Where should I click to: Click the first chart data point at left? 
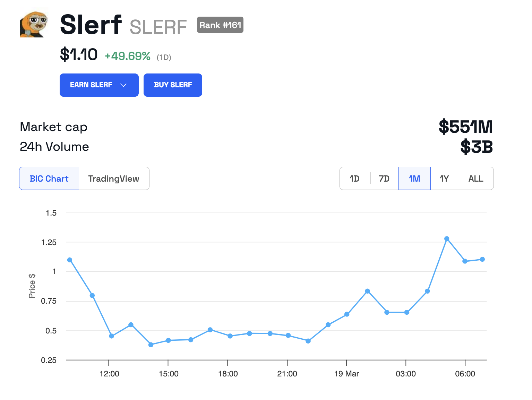[x=70, y=260]
